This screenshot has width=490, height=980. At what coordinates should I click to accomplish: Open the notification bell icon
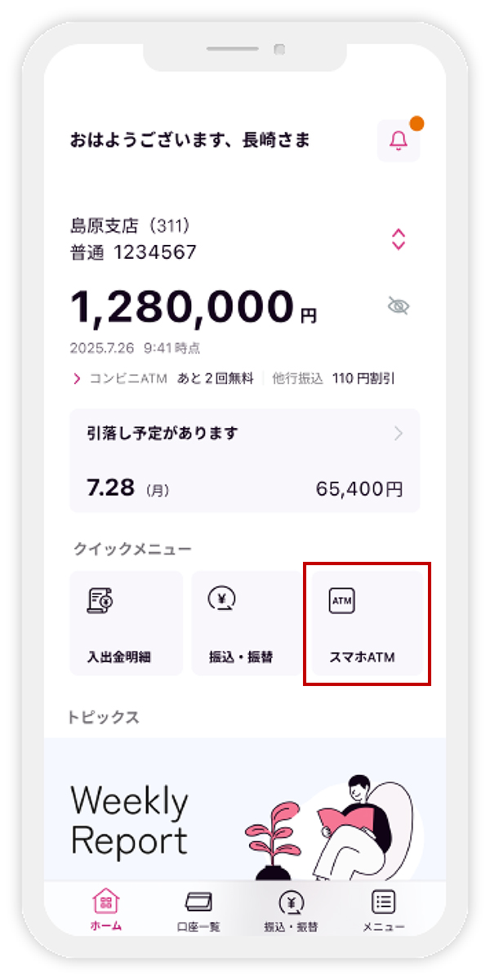399,141
